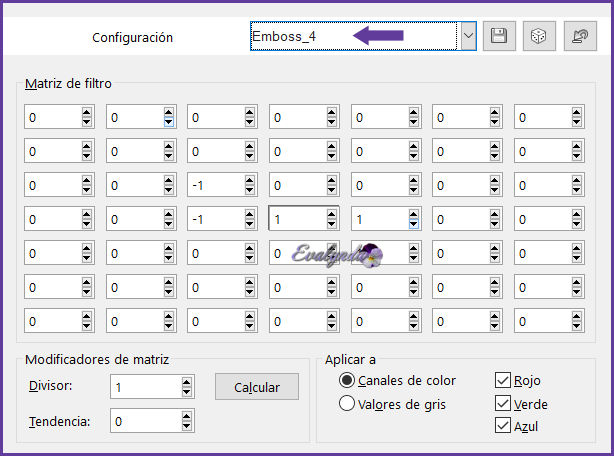Disable the Azul channel checkbox
Image resolution: width=614 pixels, height=456 pixels.
502,427
